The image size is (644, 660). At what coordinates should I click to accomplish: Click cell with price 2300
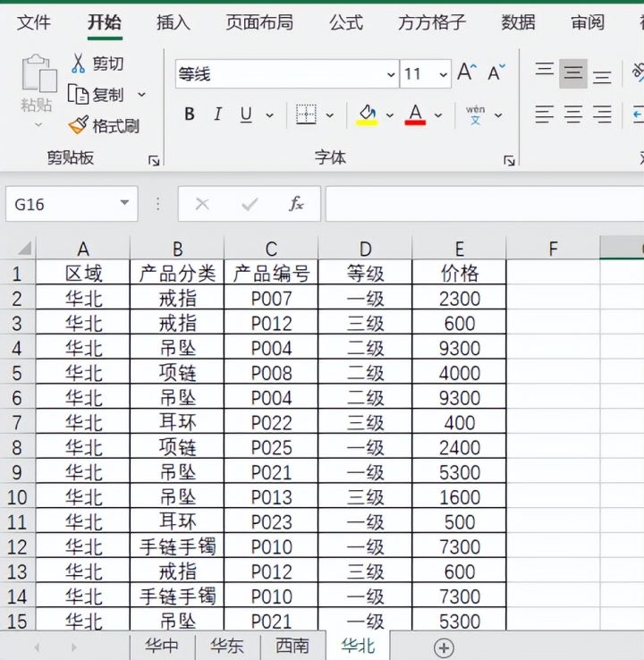(x=460, y=299)
